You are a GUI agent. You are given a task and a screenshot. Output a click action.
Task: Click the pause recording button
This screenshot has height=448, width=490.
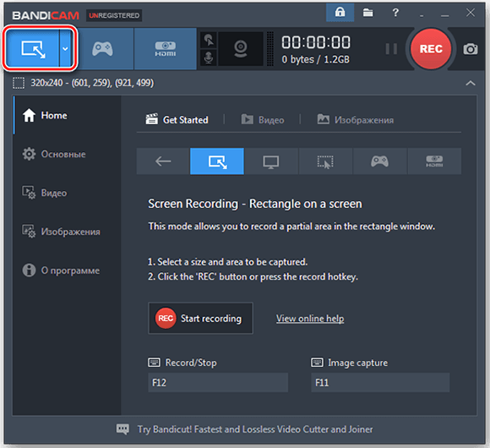click(x=391, y=49)
